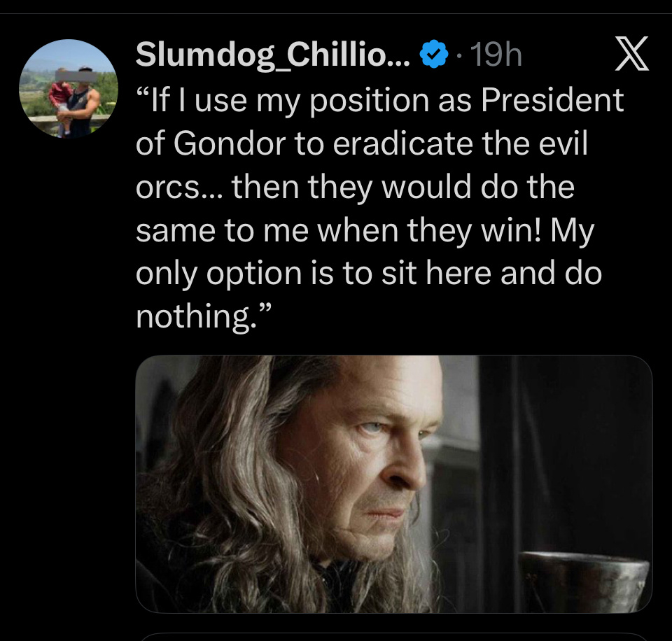Click the word "nothing" in the tweet
Image resolution: width=672 pixels, height=641 pixels.
click(x=191, y=317)
